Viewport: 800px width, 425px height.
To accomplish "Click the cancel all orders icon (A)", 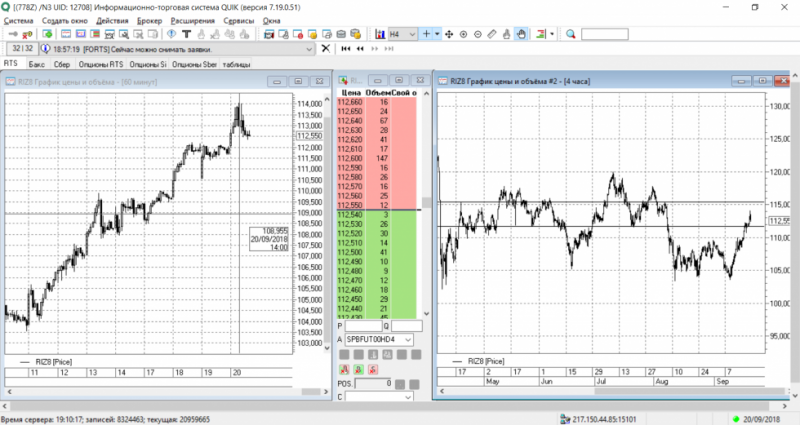I will click(x=344, y=369).
